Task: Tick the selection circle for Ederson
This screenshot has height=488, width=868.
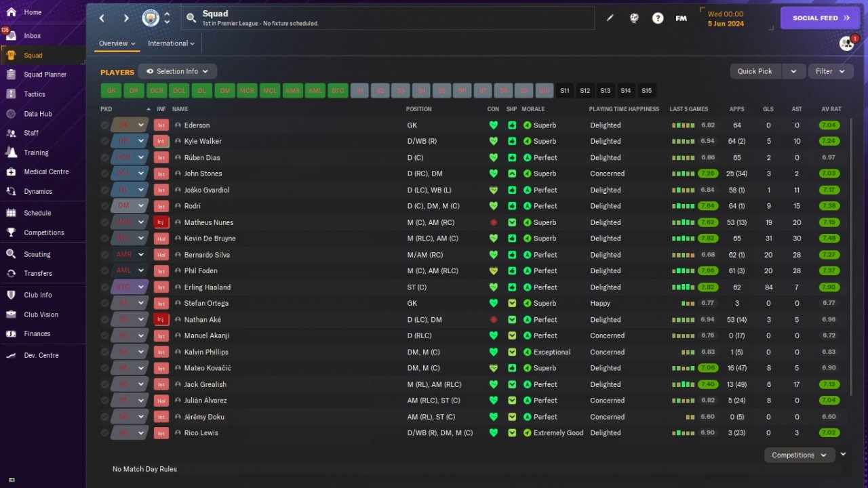Action: (x=104, y=125)
